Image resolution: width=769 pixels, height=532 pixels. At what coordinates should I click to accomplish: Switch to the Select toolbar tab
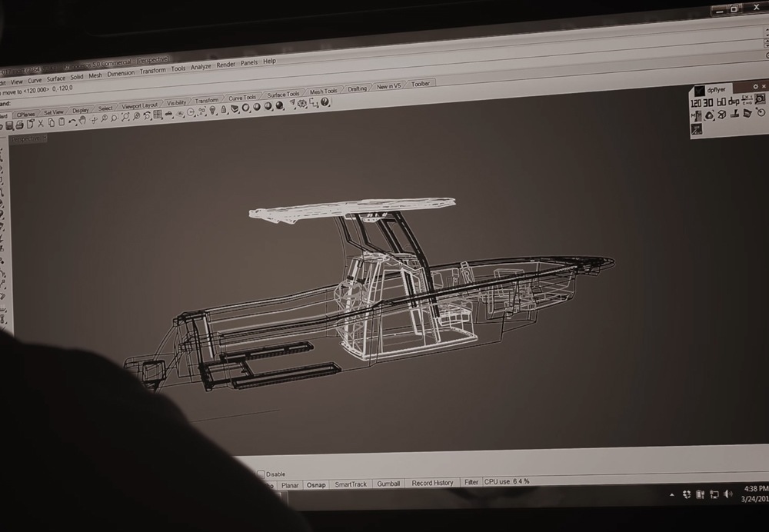pos(105,108)
